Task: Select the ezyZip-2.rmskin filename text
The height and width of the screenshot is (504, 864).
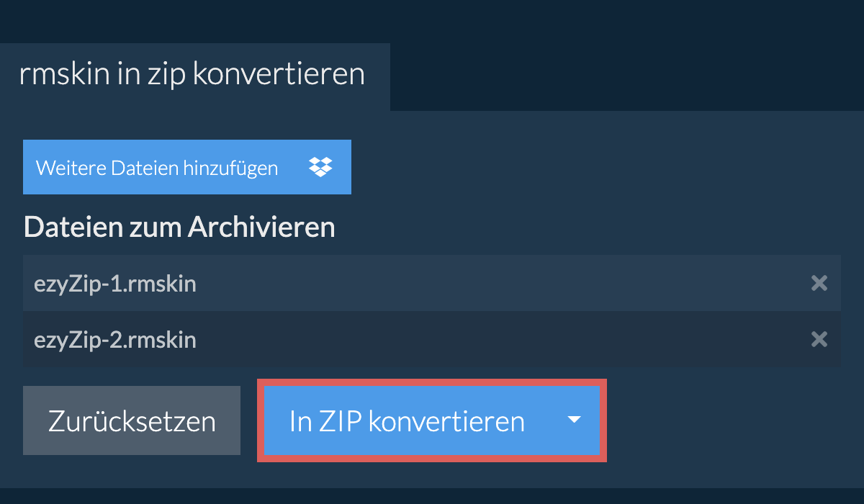Action: [115, 340]
